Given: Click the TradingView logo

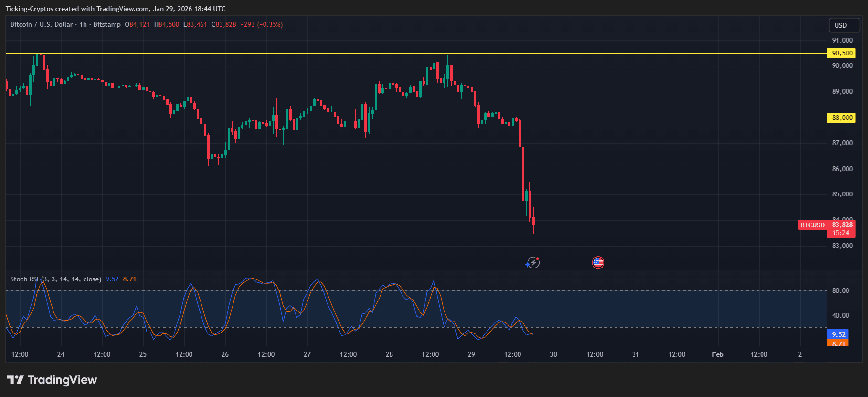Looking at the screenshot, I should [x=52, y=380].
